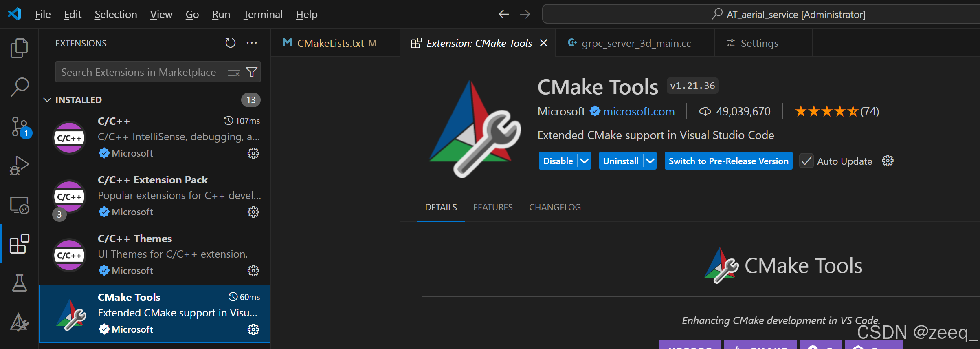
Task: Open manage gear for C/C++ Themes
Action: tap(253, 271)
